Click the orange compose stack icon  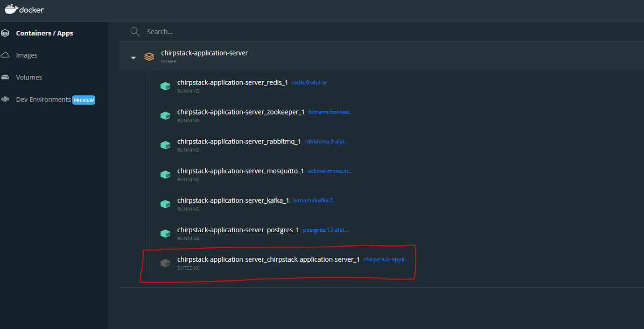tap(149, 57)
